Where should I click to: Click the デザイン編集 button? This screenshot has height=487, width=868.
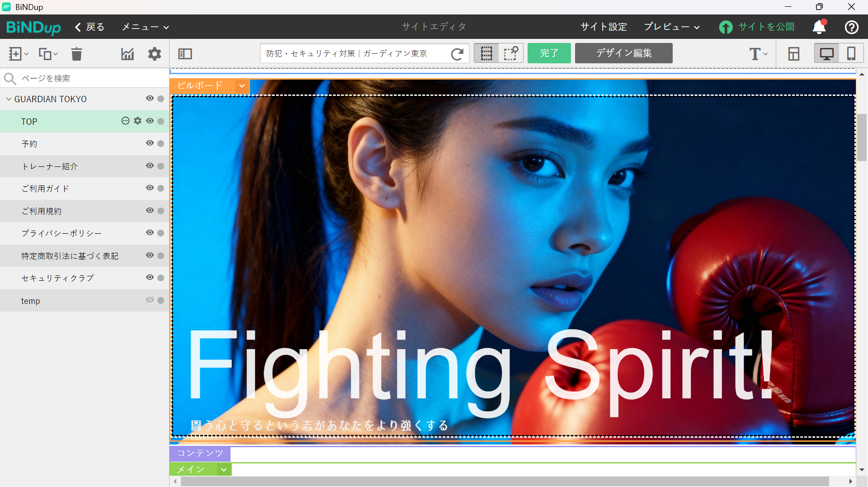click(623, 53)
